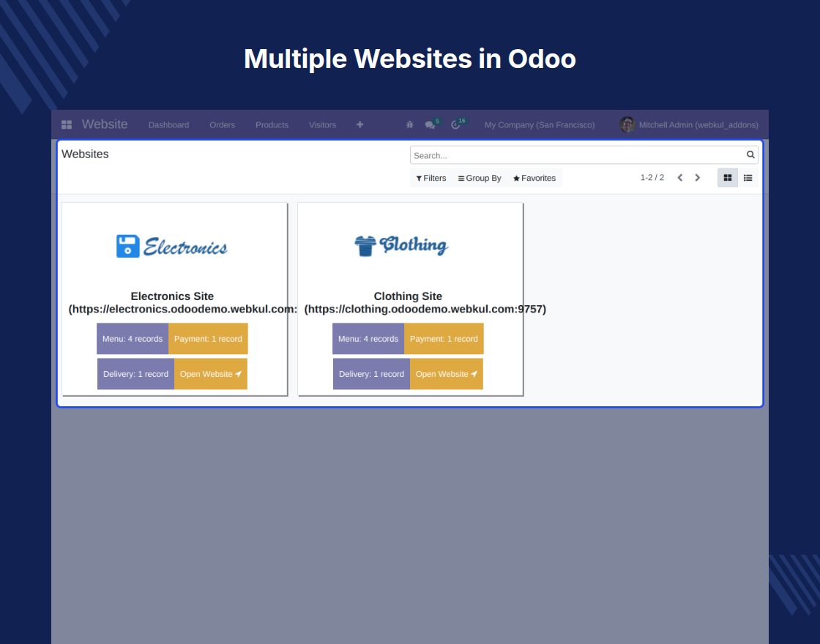This screenshot has width=820, height=644.
Task: Click the Electronics logo image
Action: 172,246
